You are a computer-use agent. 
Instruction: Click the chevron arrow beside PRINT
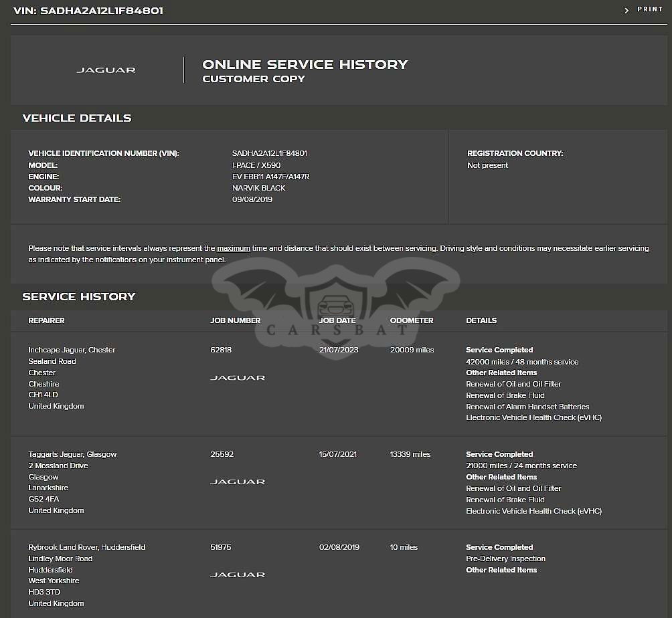626,10
